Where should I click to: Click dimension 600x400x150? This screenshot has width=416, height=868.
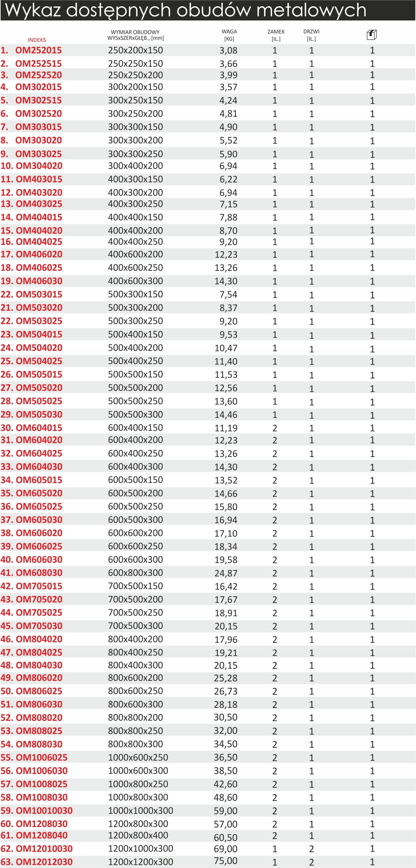(x=135, y=428)
